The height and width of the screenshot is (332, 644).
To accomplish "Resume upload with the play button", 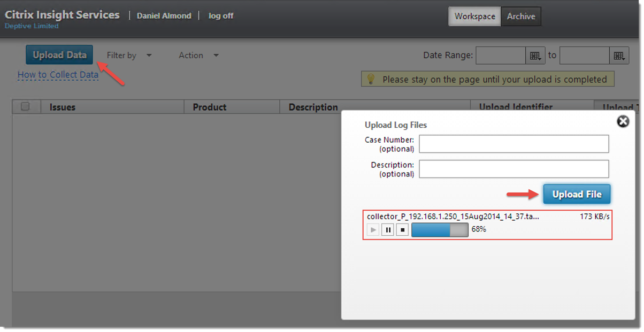I will click(x=373, y=230).
